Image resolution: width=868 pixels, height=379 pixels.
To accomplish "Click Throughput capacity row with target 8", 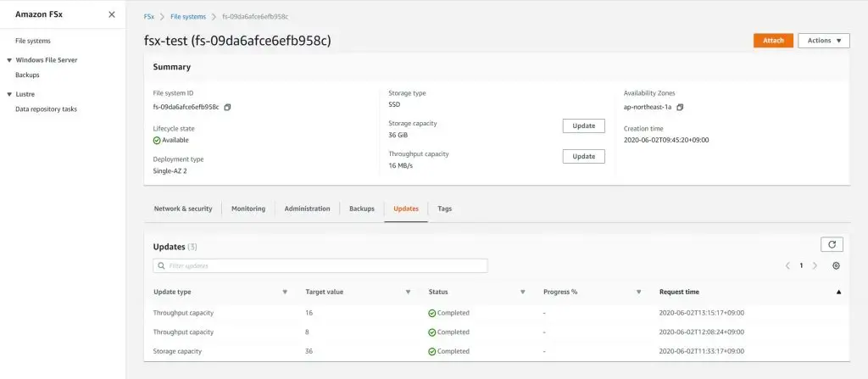I will pos(497,332).
